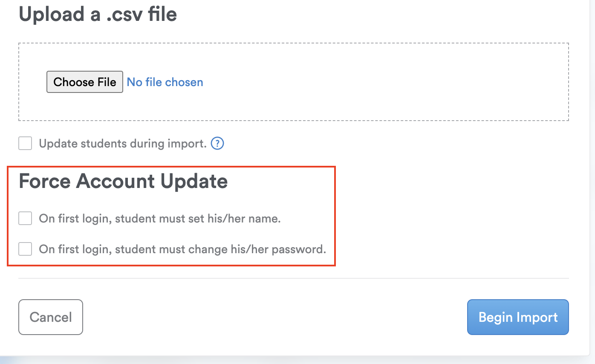Click the 'No file chosen' text
Image resolution: width=595 pixels, height=364 pixels.
pyautogui.click(x=165, y=82)
